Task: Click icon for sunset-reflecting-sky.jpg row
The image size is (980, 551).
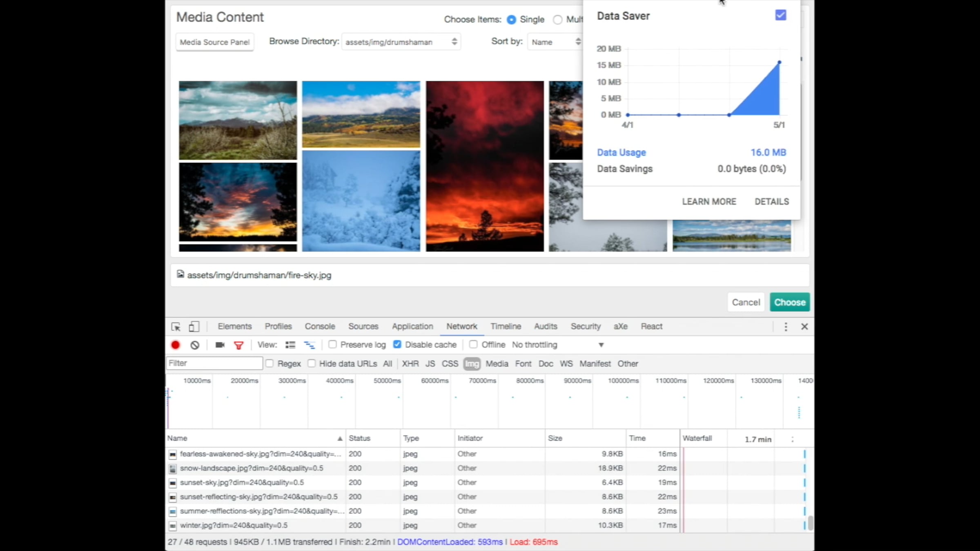Action: [173, 497]
